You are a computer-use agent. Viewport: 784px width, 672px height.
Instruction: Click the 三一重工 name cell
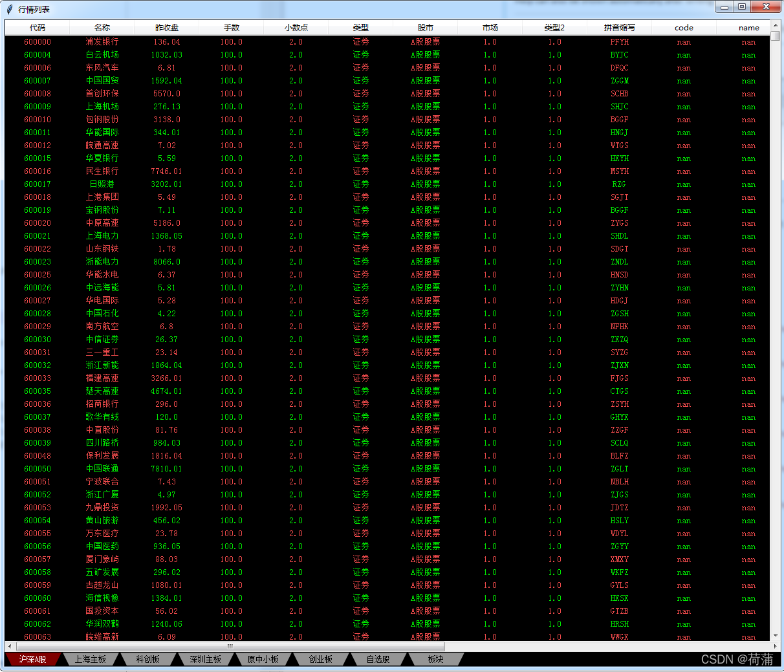(x=102, y=352)
